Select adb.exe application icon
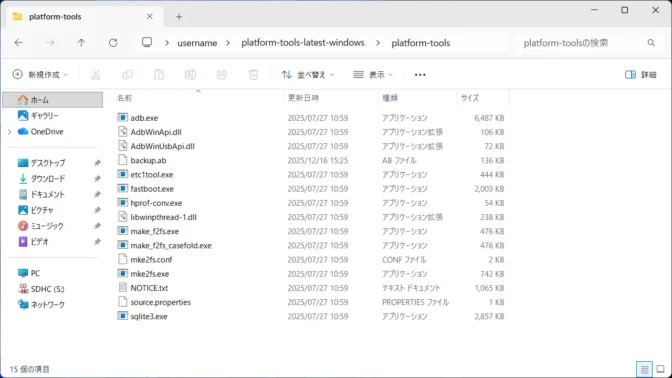The width and height of the screenshot is (672, 378). tap(123, 117)
